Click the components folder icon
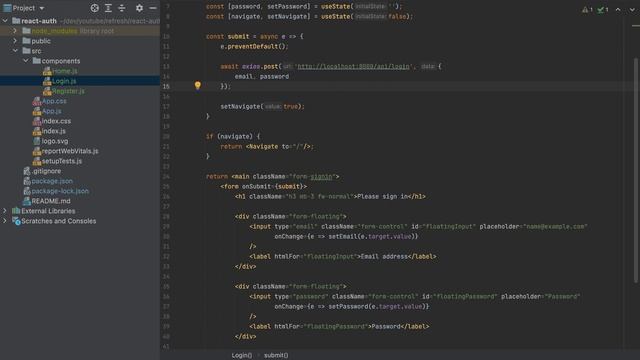This screenshot has width=640, height=360. 37,60
